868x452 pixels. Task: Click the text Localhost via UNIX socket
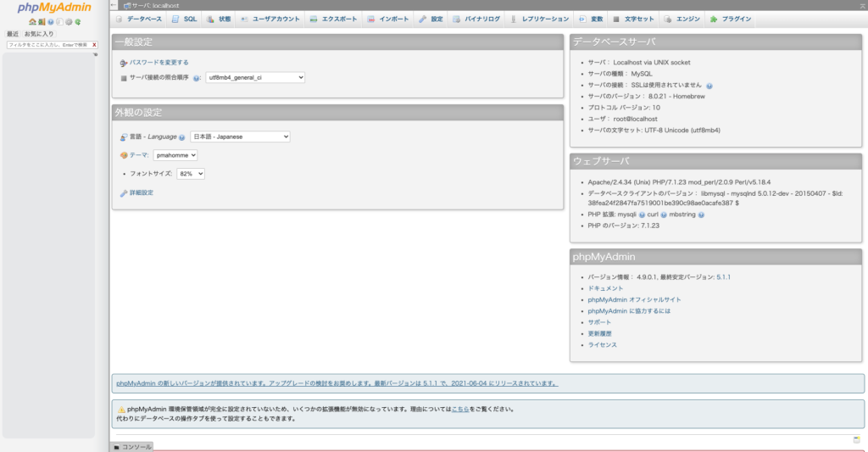[652, 63]
